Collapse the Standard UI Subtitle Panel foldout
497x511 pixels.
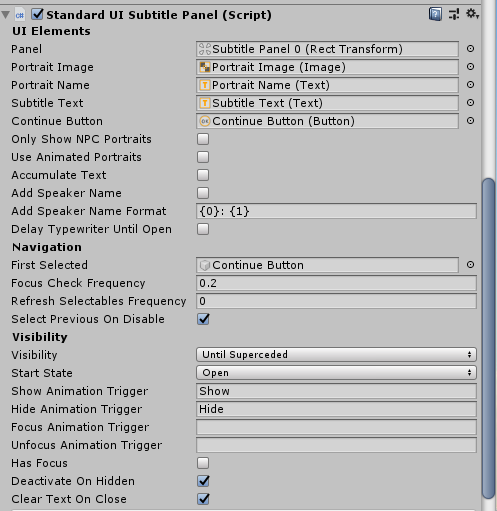coord(6,15)
